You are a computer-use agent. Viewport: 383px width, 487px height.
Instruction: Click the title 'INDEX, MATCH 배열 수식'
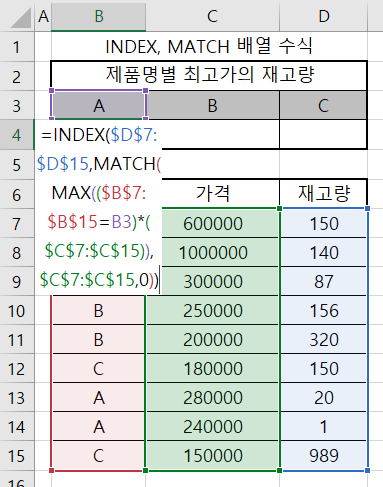click(209, 46)
